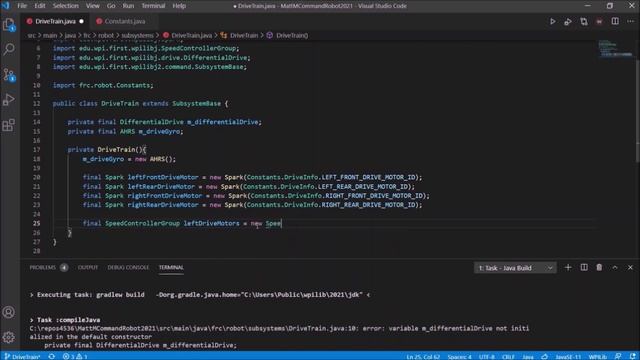Open the Selection menu
The image size is (640, 360).
pyautogui.click(x=66, y=6)
